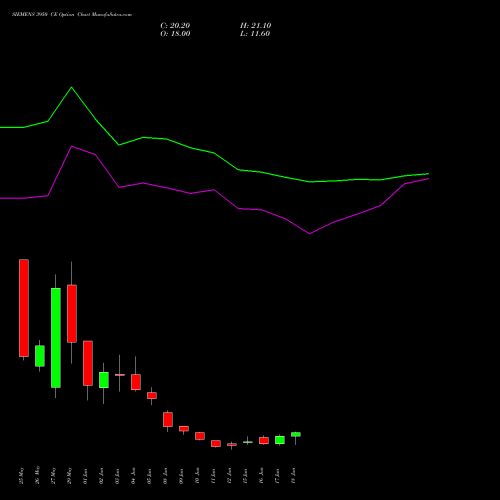
Task: Click the close value C: 20.20
Action: 175,26
